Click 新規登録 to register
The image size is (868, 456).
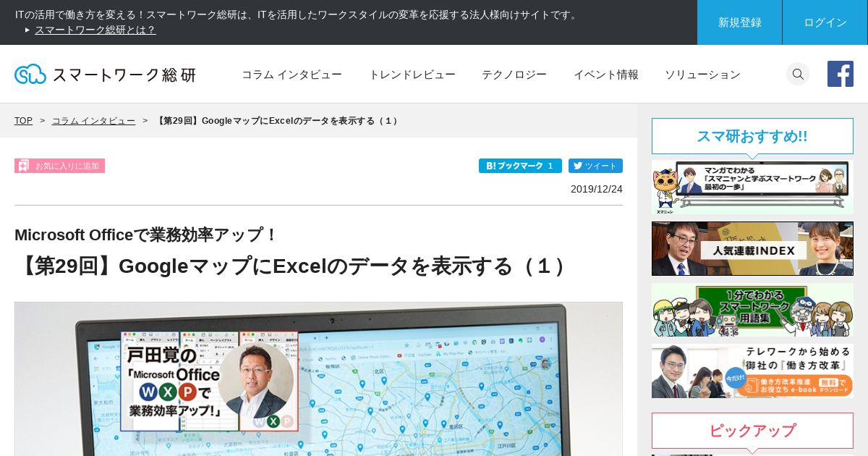coord(739,22)
